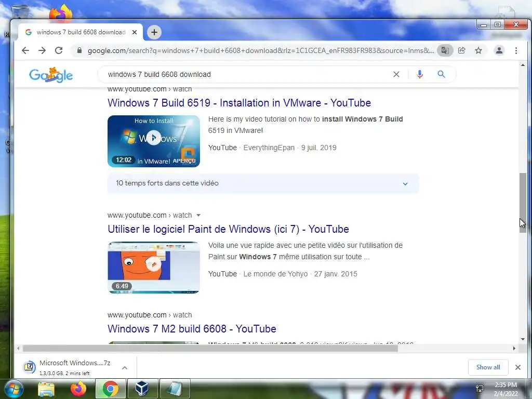Click Show all downloads button
Screen dimensions: 532x399
(488, 367)
